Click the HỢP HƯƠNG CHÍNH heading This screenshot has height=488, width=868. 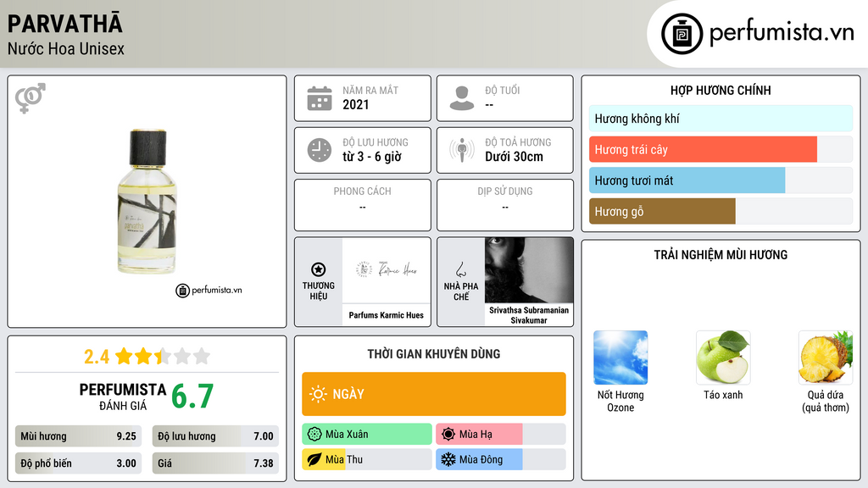[721, 90]
